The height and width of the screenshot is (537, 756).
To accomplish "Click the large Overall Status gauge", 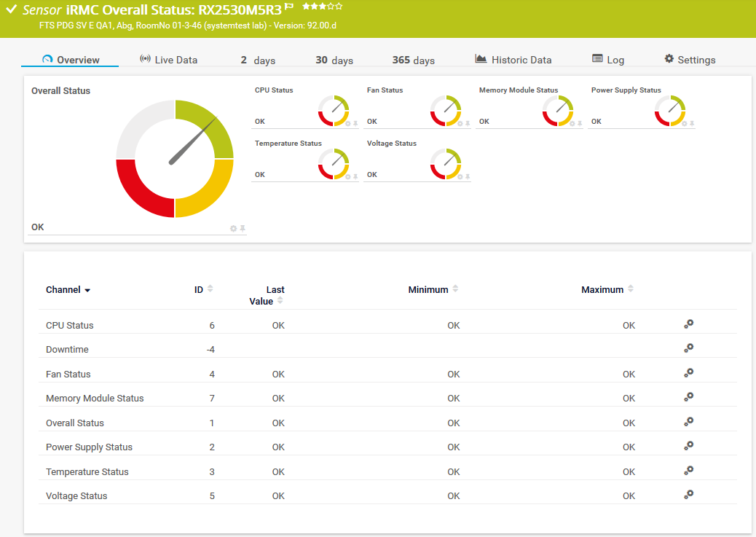I will coord(175,159).
